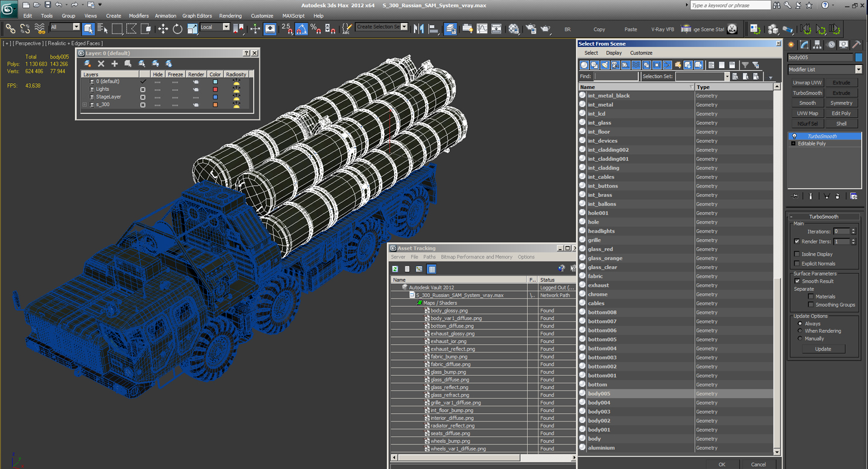Open Customize menu in Select From Scene
Viewport: 868px width, 469px height.
pyautogui.click(x=641, y=53)
